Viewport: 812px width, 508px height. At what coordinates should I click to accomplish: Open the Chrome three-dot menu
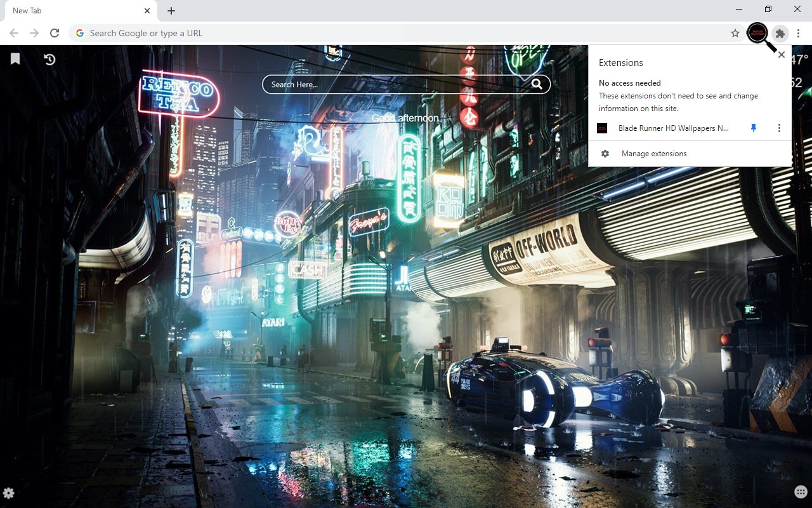point(799,33)
